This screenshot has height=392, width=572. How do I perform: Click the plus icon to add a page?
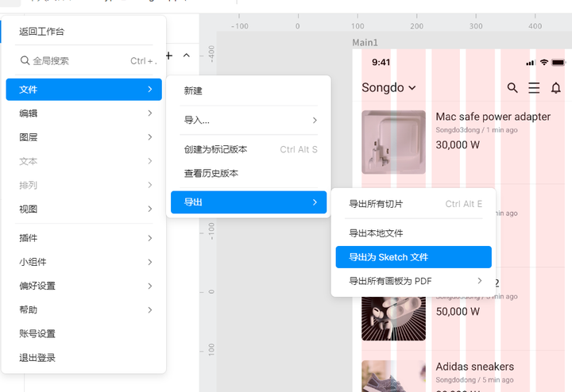[169, 56]
